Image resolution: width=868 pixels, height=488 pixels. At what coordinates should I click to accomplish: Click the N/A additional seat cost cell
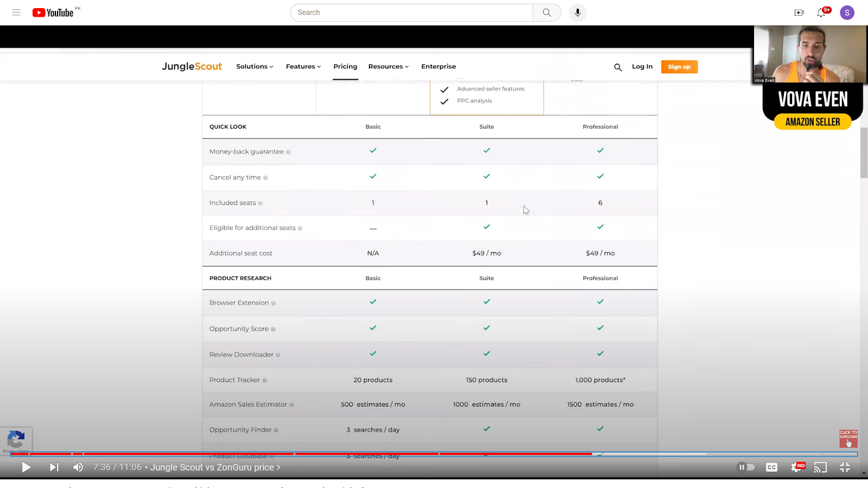click(373, 253)
